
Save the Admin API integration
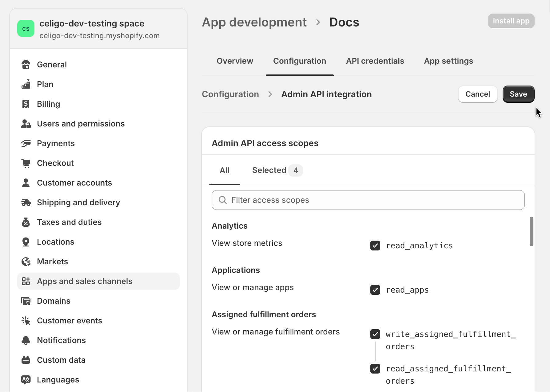(518, 94)
